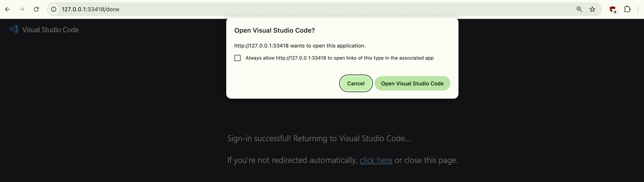Click the "Open Visual Studio Code?" dialog title

(x=274, y=30)
